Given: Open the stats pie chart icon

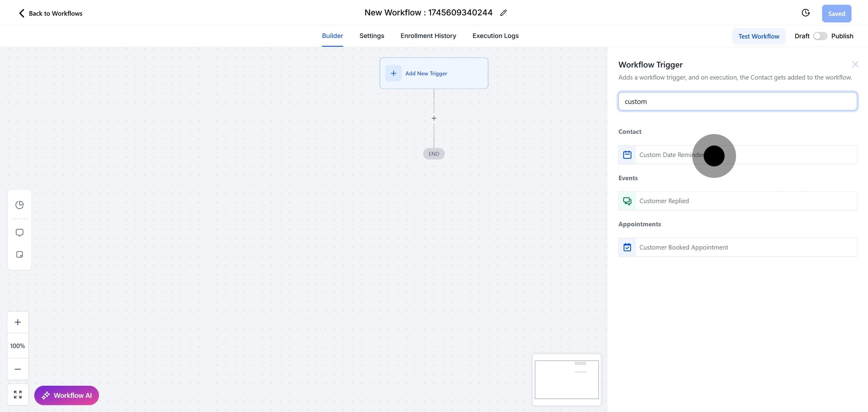Looking at the screenshot, I should pos(20,205).
